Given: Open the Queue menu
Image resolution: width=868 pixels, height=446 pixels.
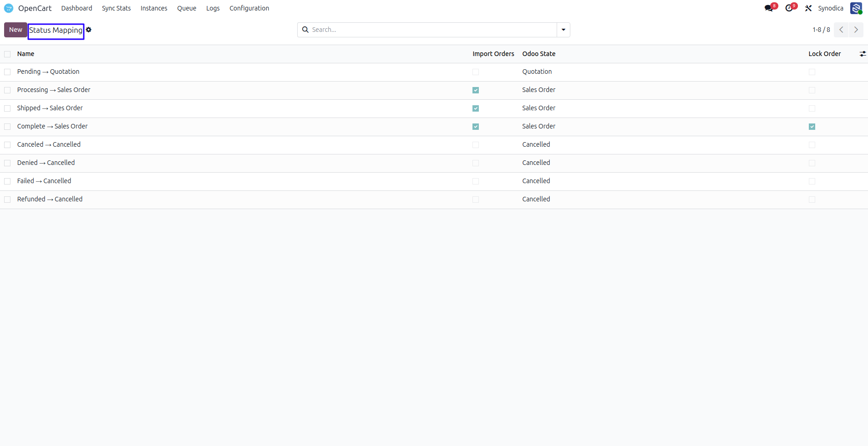Looking at the screenshot, I should (x=187, y=8).
